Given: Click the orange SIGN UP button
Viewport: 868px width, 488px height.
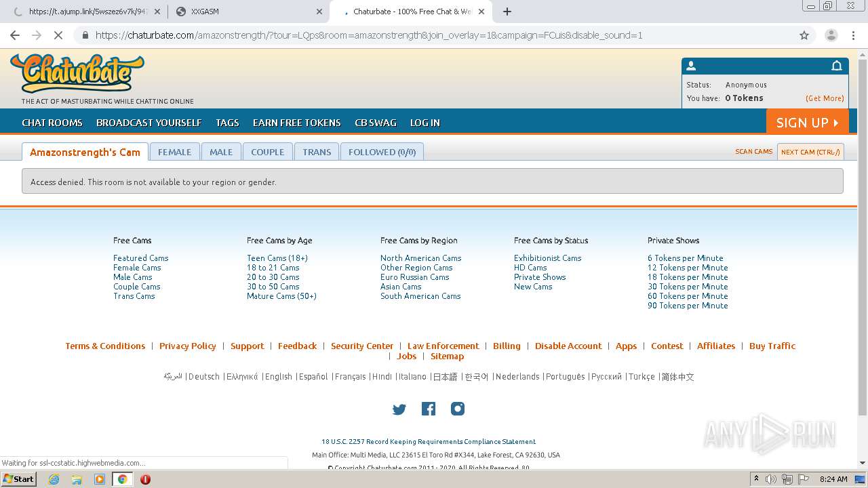Looking at the screenshot, I should (808, 122).
